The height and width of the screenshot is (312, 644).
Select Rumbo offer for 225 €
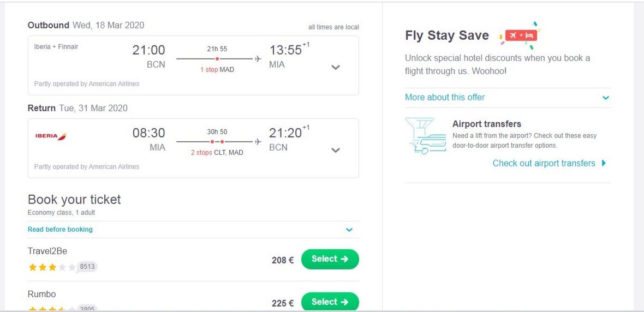pos(330,302)
